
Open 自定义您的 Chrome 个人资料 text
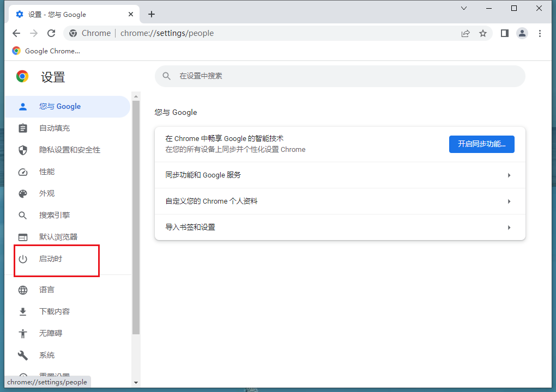point(211,201)
